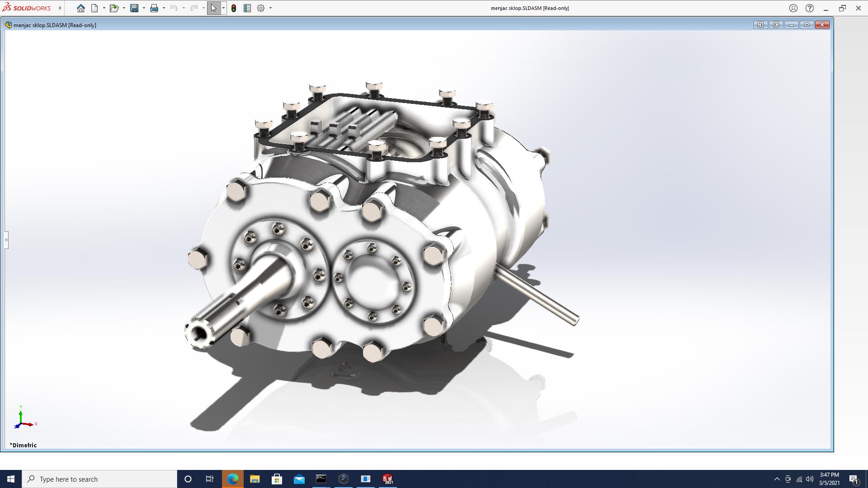Open the Options gear
The height and width of the screenshot is (488, 868).
[261, 8]
